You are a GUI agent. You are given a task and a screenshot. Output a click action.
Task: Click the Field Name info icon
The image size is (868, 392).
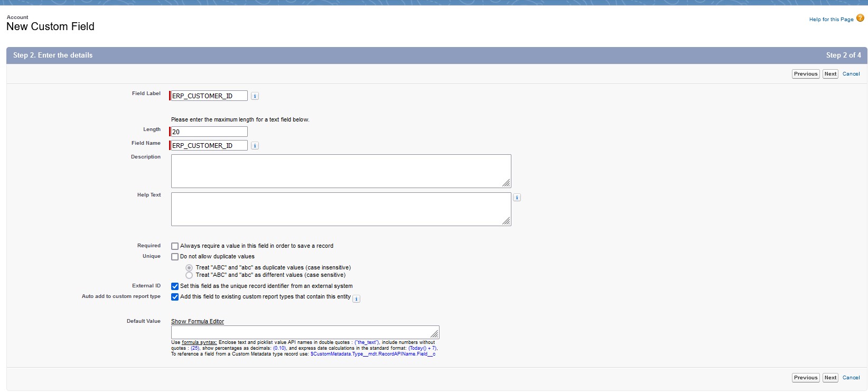(x=255, y=146)
